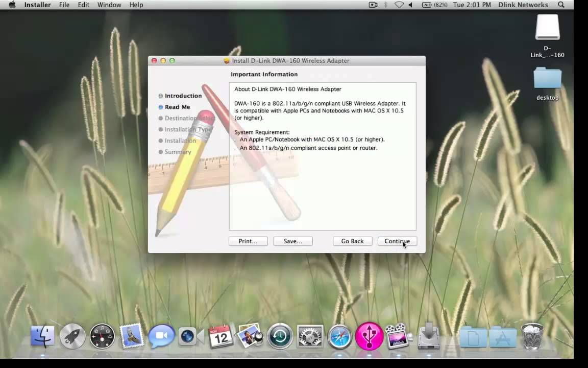This screenshot has height=368, width=588.
Task: Open the Edit menu
Action: 84,5
